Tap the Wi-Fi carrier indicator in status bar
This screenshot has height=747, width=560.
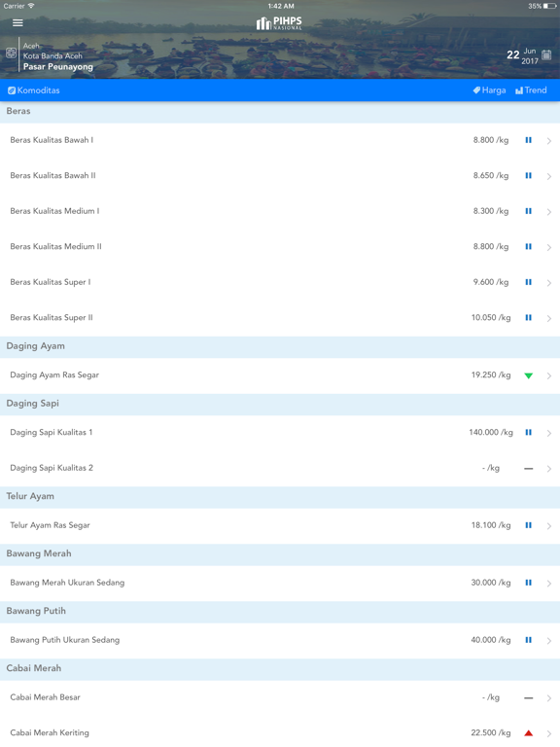(x=19, y=6)
